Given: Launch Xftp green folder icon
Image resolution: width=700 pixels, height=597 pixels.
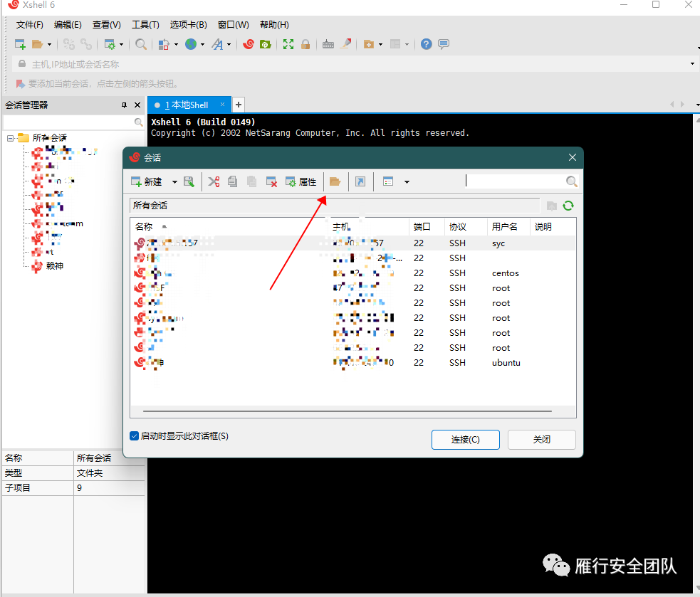Looking at the screenshot, I should click(266, 44).
